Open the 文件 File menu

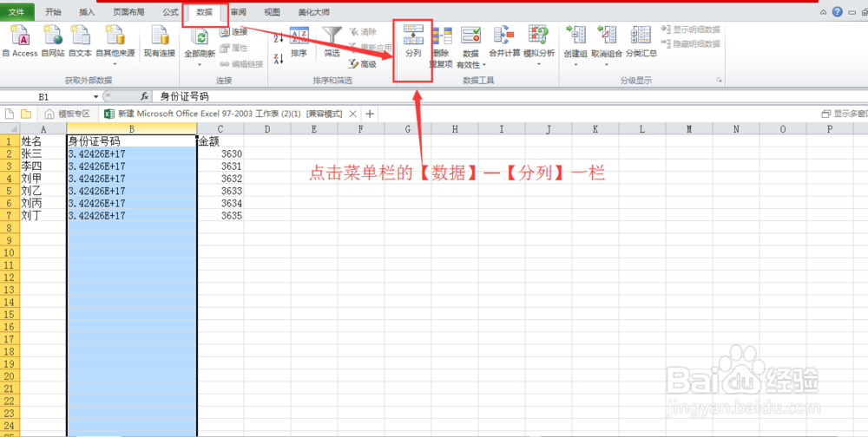point(17,11)
